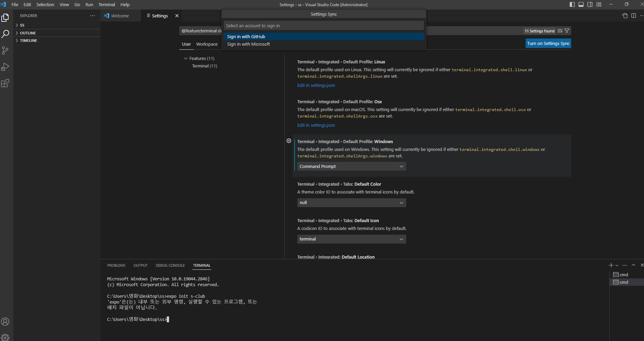Open terminal panel more actions ellipsis
Viewport: 644px width, 341px height.
pyautogui.click(x=625, y=265)
